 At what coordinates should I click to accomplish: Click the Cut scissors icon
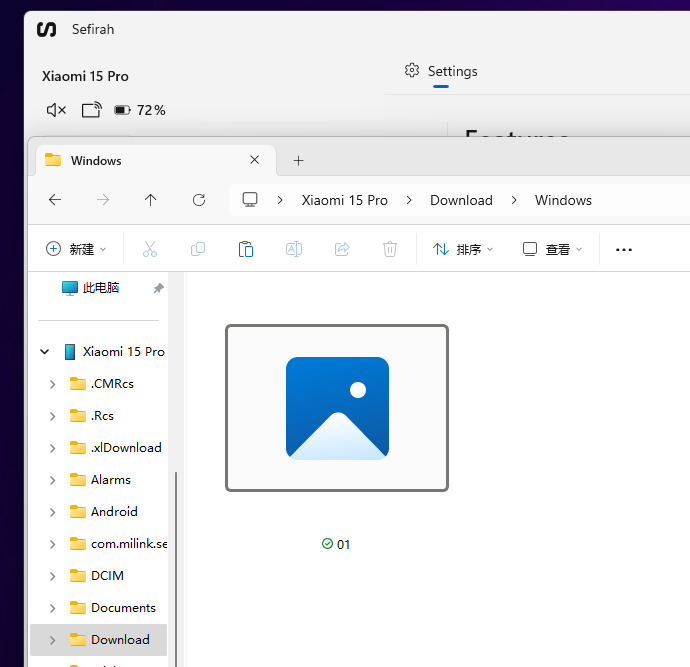[x=150, y=249]
